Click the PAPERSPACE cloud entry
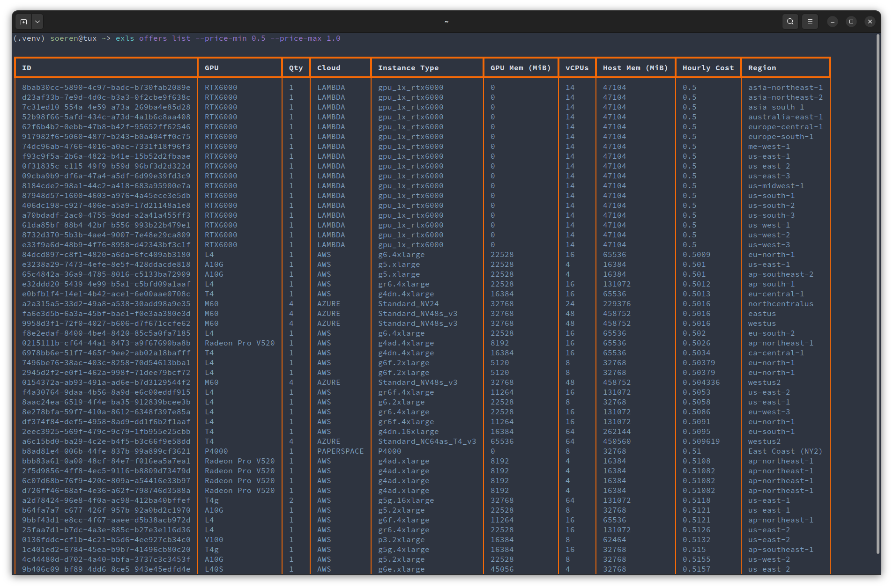The height and width of the screenshot is (588, 893). coord(340,451)
